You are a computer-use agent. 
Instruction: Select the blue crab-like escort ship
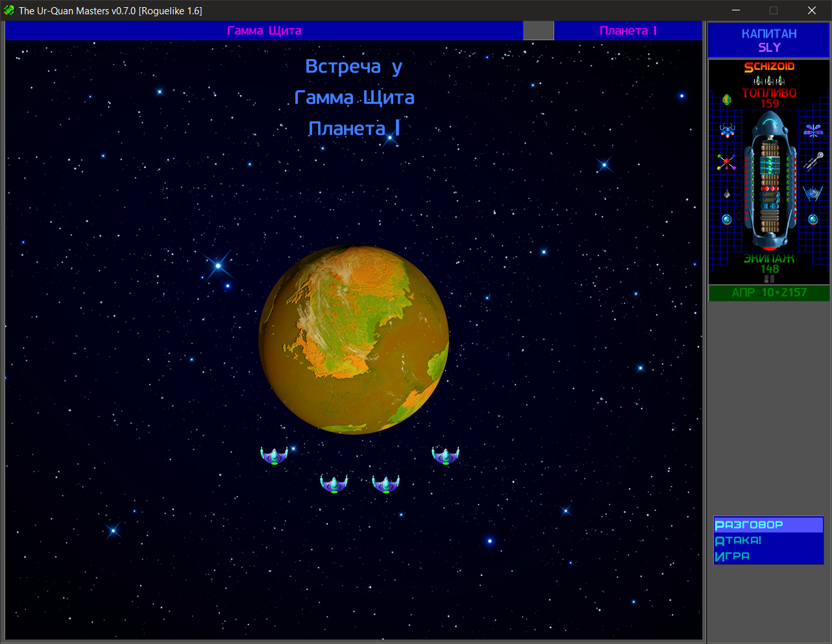727,130
